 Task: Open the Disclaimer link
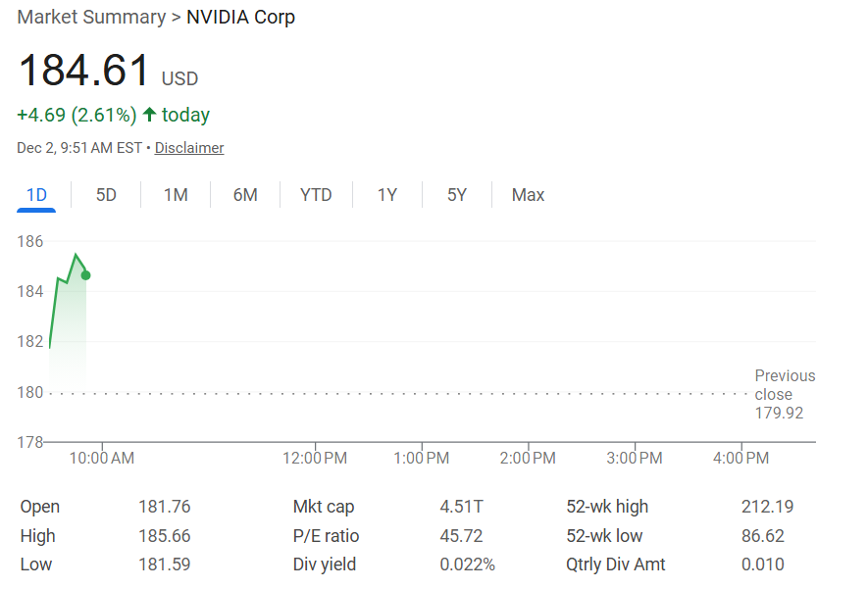[x=189, y=148]
